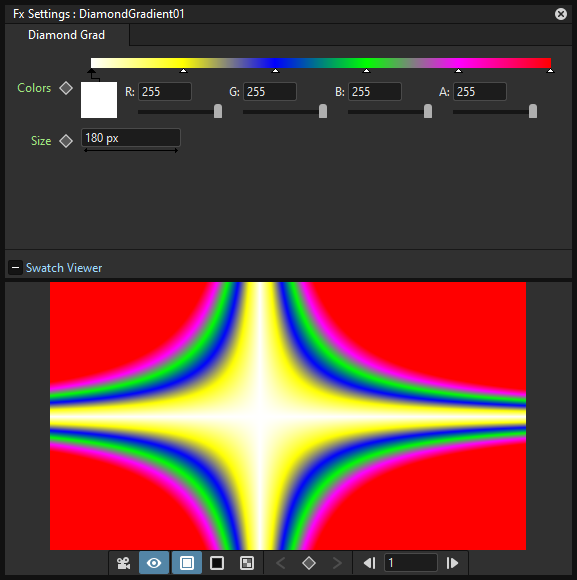Step to previous frame

pyautogui.click(x=370, y=563)
